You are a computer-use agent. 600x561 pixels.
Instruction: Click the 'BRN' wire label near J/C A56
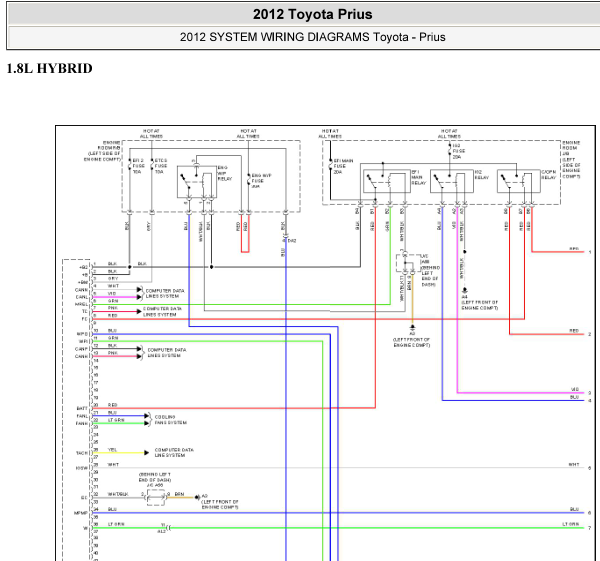tap(179, 494)
